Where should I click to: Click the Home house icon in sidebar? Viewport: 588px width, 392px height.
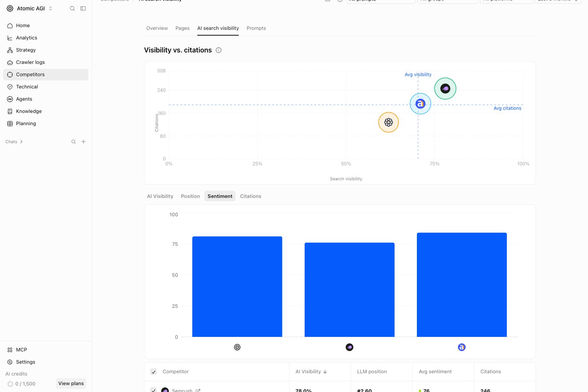point(10,26)
